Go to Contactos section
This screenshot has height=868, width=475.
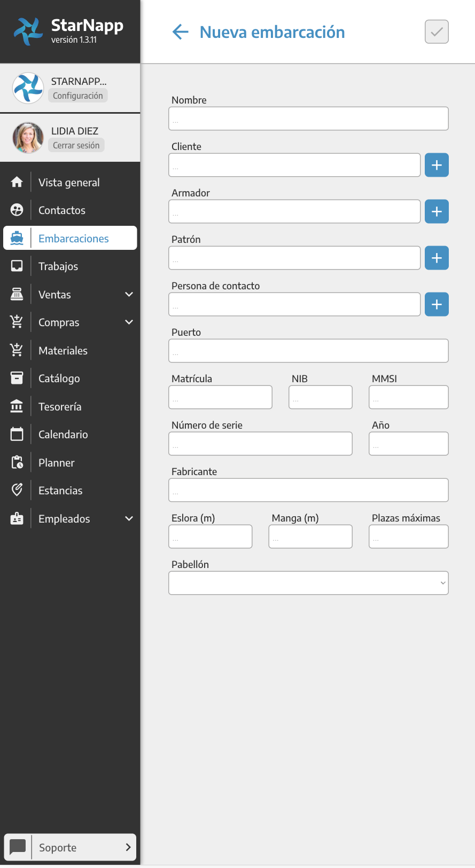coord(62,210)
